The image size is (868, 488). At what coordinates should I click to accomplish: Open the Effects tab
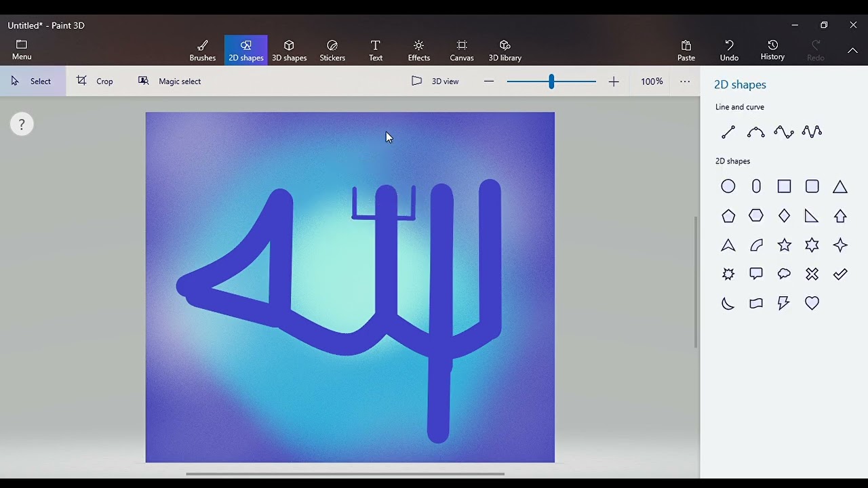tap(419, 50)
